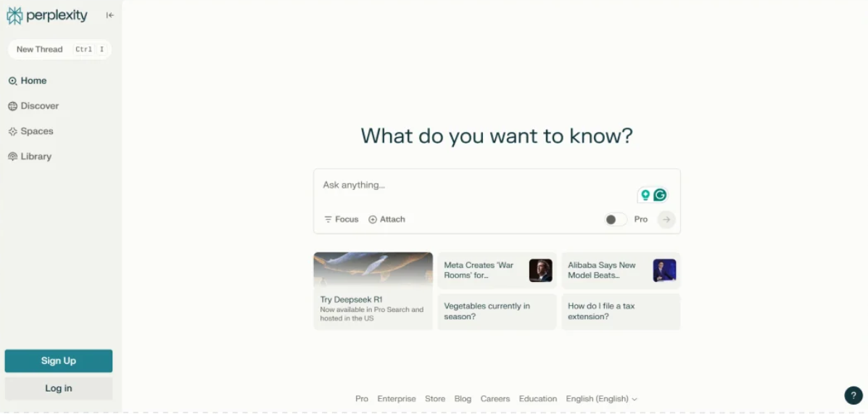Enable the Pro search toggle

coord(615,220)
